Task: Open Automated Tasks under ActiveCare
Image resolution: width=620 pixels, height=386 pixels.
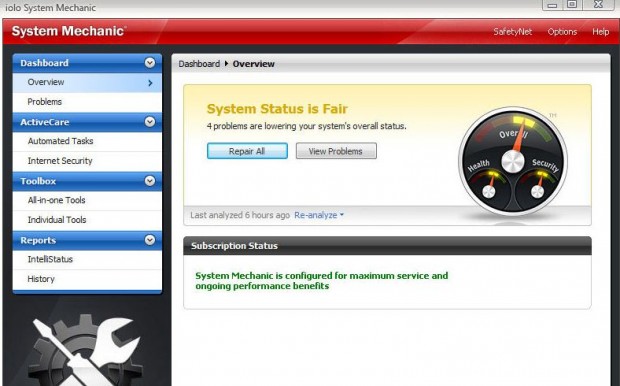Action: pos(87,141)
